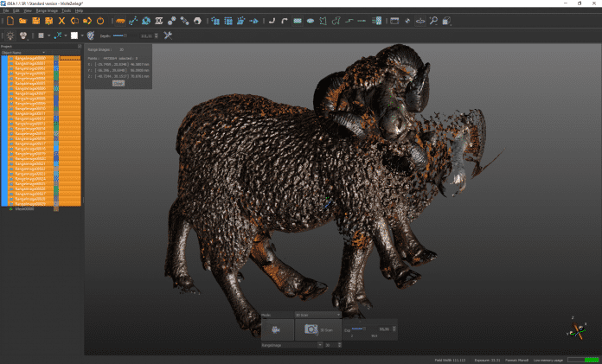Image resolution: width=602 pixels, height=364 pixels.
Task: Click the 3D Scan camera button
Action: [x=312, y=329]
